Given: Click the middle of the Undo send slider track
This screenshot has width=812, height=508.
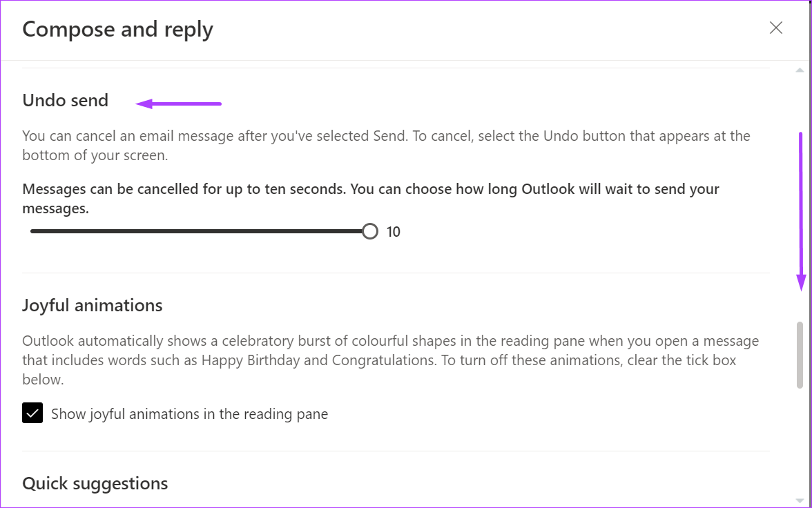Looking at the screenshot, I should [x=200, y=231].
